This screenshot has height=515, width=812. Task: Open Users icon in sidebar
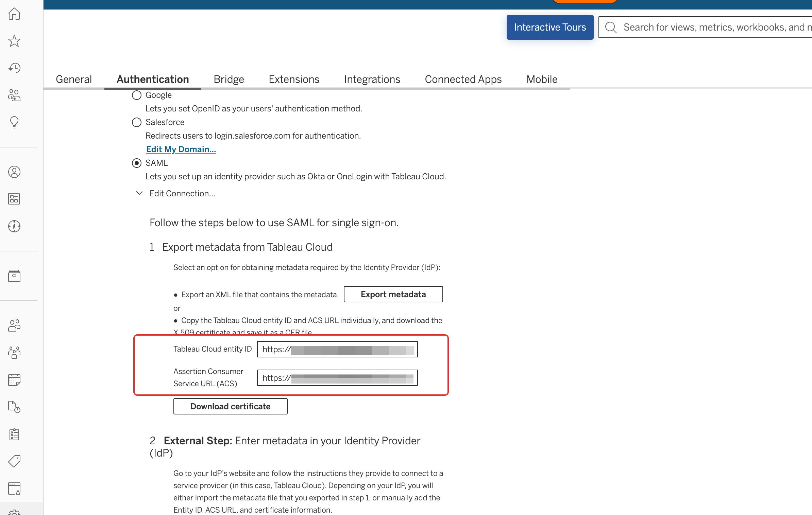click(14, 325)
